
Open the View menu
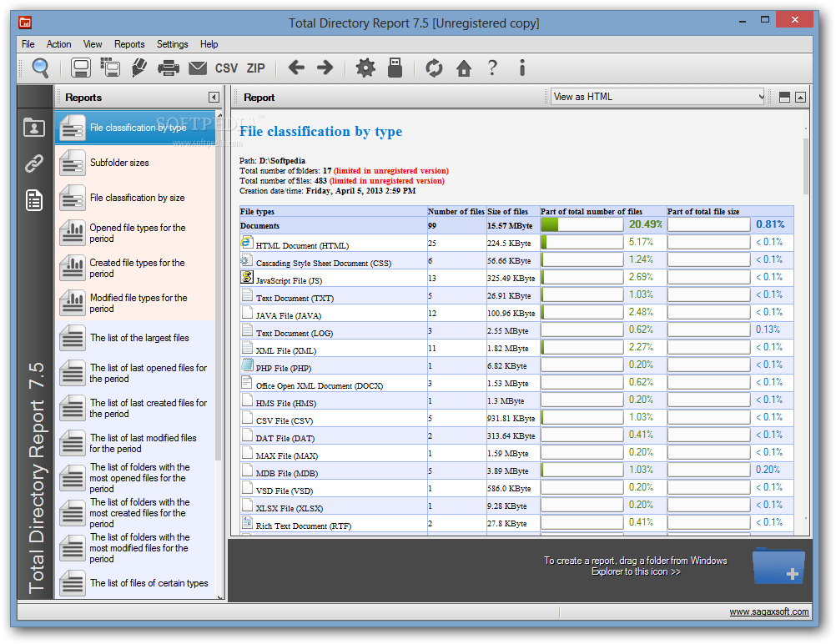pos(93,44)
